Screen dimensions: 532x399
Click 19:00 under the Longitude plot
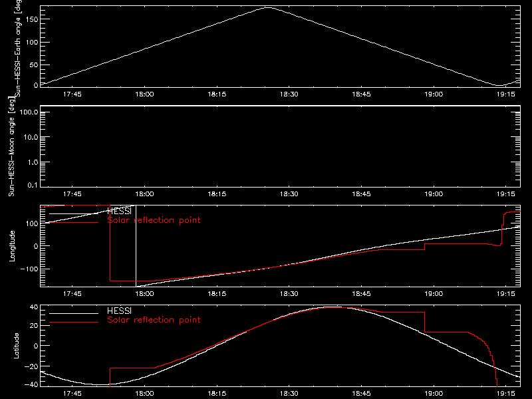point(434,294)
